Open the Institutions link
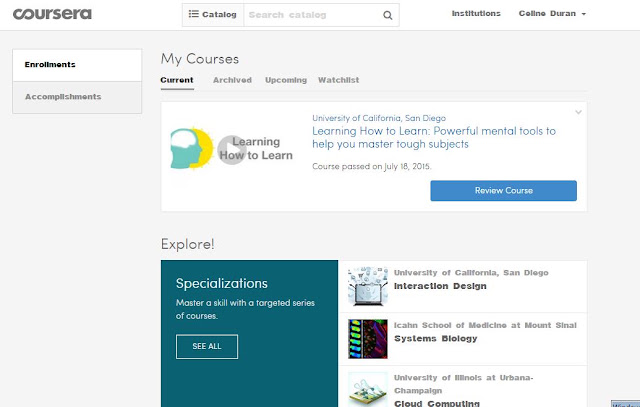The width and height of the screenshot is (640, 407). (x=476, y=13)
